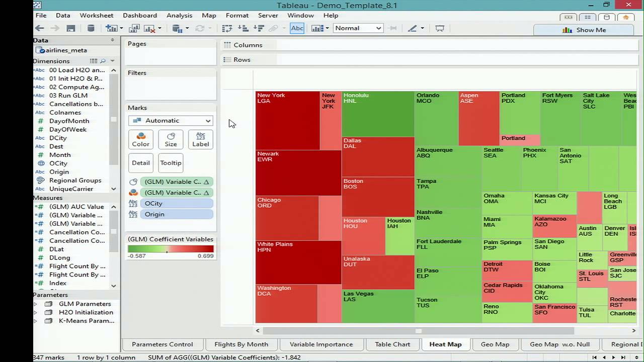Toggle the Abc mark labels button

click(x=297, y=28)
